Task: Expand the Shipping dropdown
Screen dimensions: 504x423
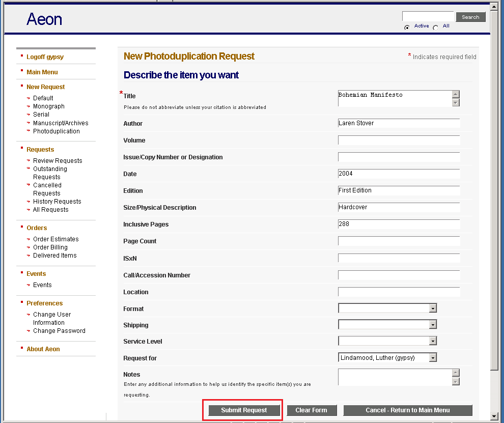Action: (x=387, y=324)
